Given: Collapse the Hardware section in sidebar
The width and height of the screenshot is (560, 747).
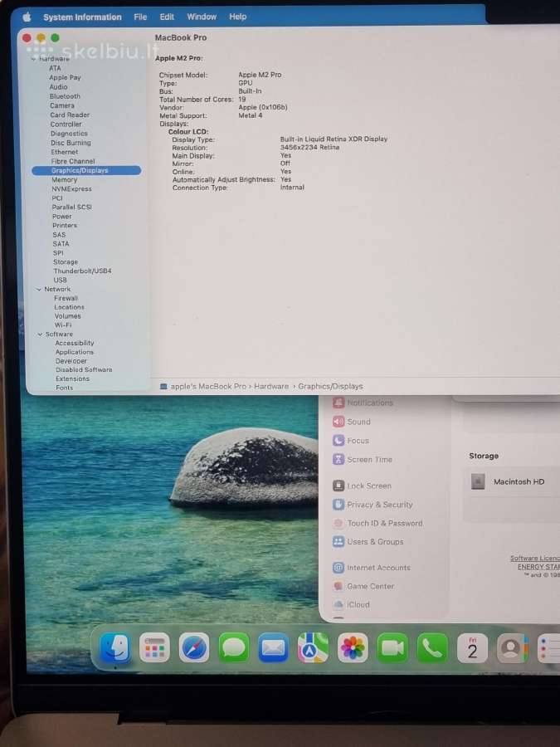Looking at the screenshot, I should click(x=34, y=59).
